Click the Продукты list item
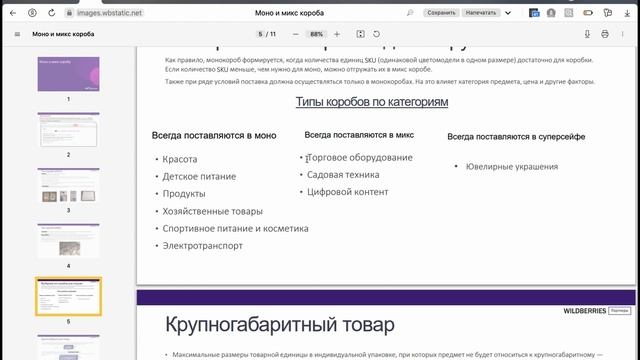This screenshot has height=360, width=640. (184, 194)
